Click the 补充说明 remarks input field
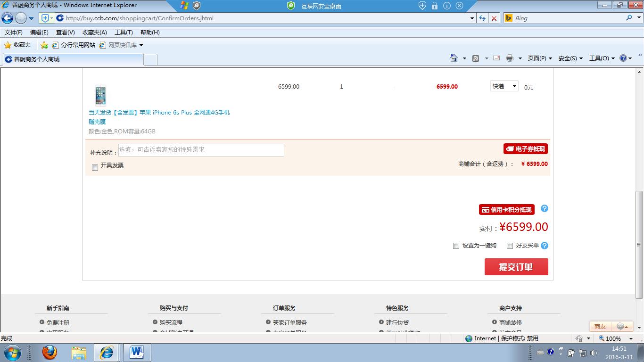 201,150
